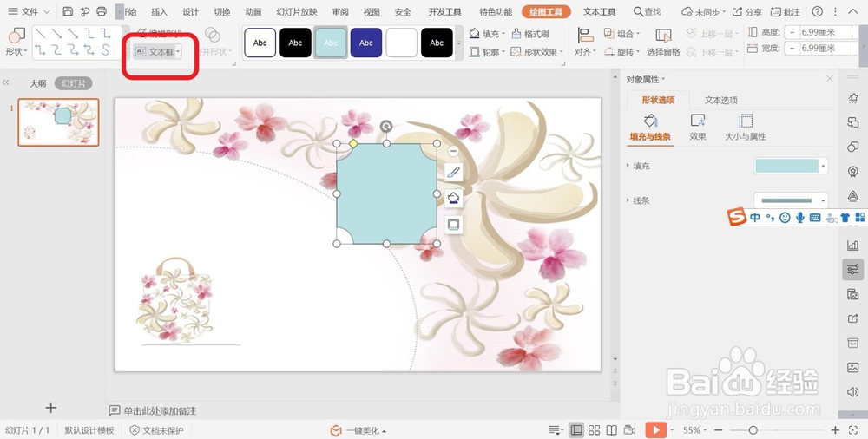Click the Print icon in quick access toolbar
The width and height of the screenshot is (868, 439).
point(102,11)
